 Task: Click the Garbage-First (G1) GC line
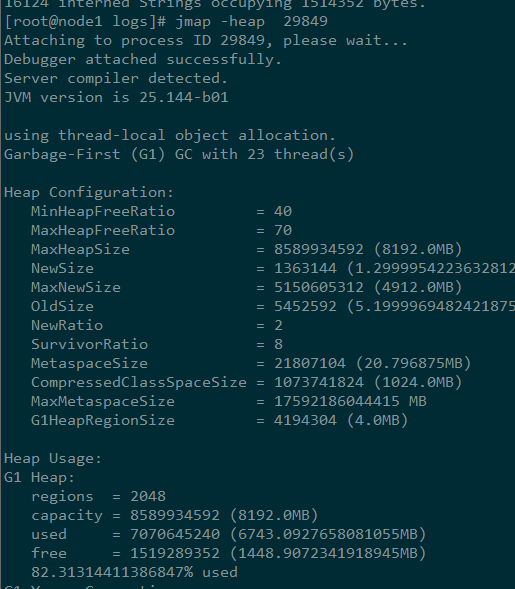tap(179, 154)
